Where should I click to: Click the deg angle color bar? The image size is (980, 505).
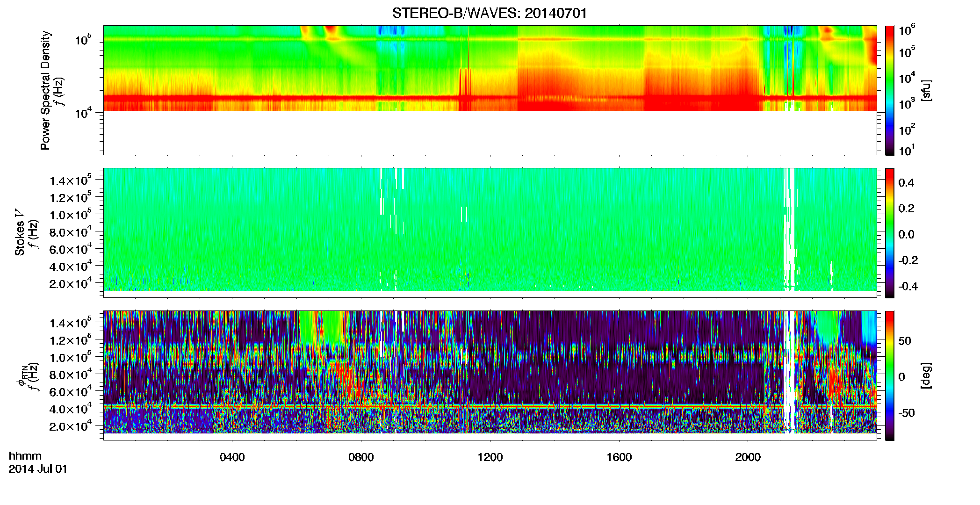(x=890, y=375)
